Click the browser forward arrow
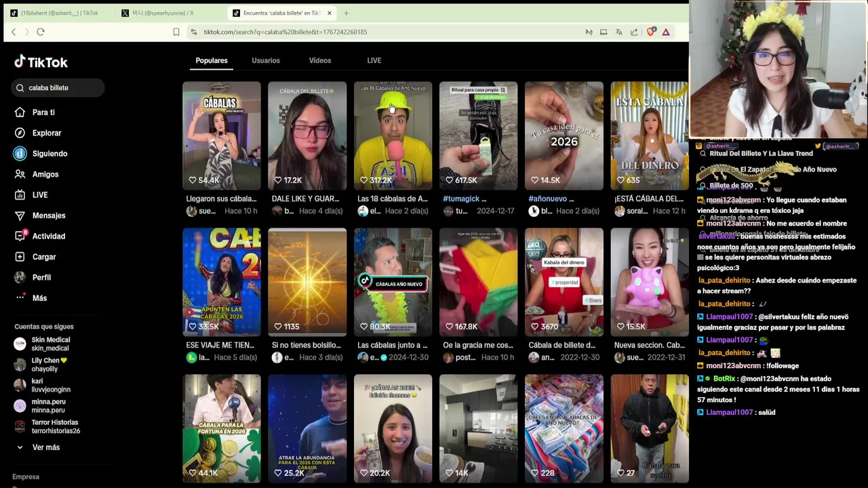 (x=27, y=32)
